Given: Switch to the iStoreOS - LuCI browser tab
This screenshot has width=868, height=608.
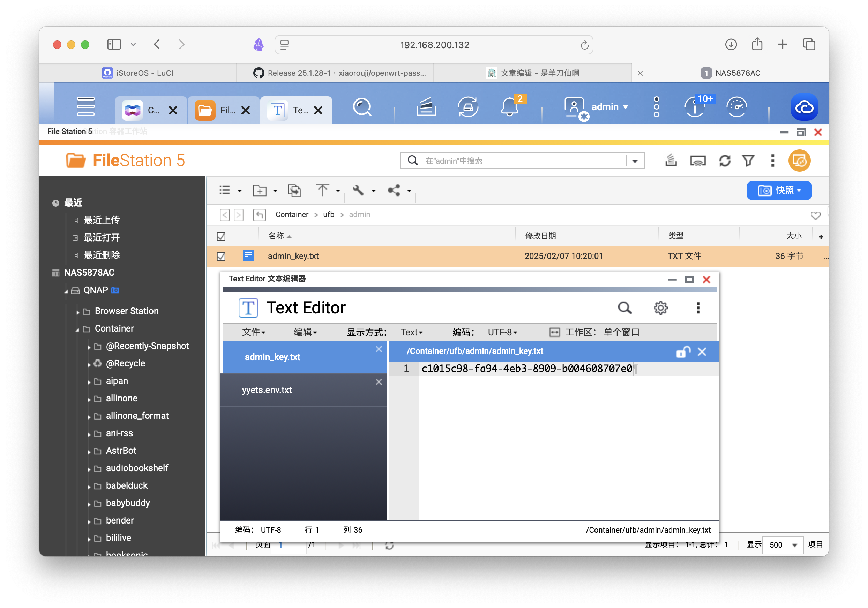Looking at the screenshot, I should pyautogui.click(x=137, y=73).
